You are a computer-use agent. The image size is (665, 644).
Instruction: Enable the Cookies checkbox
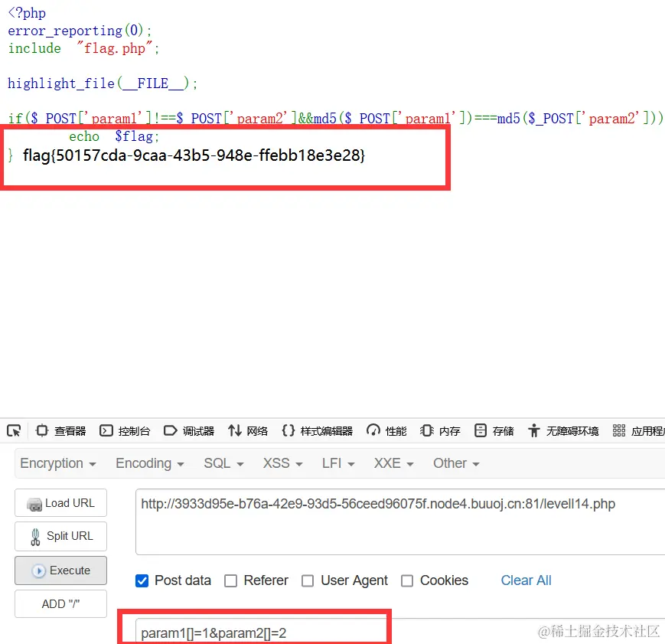[407, 580]
